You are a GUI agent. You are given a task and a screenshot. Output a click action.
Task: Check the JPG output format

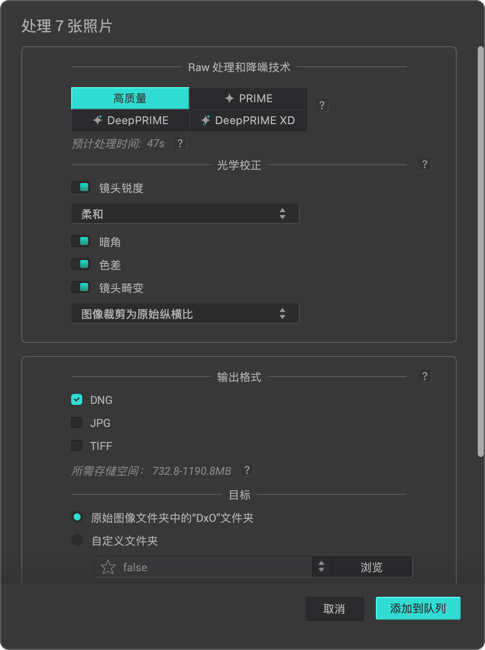(77, 422)
